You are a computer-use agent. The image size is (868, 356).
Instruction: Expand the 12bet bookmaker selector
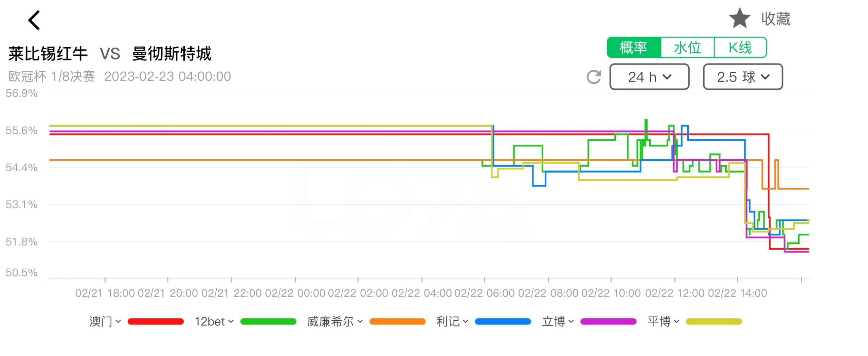[x=214, y=321]
